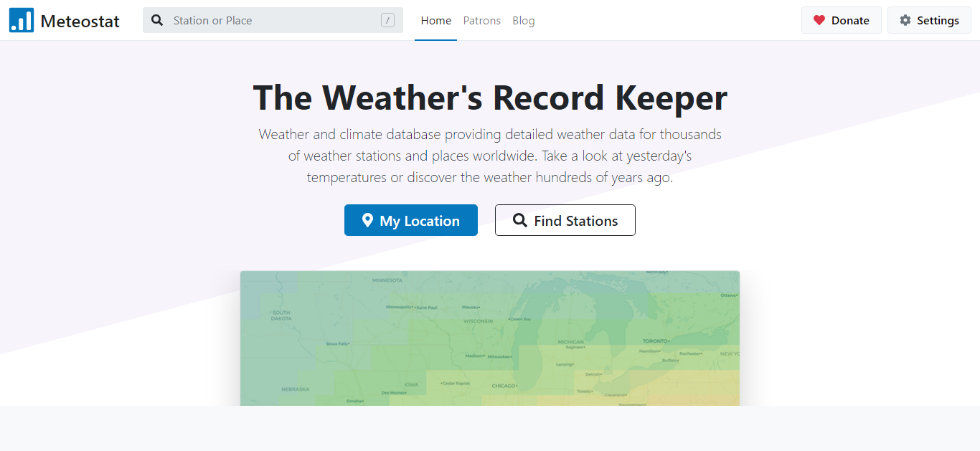Focus the Station or Place search field
Screen dimensions: 980x451
pyautogui.click(x=273, y=21)
